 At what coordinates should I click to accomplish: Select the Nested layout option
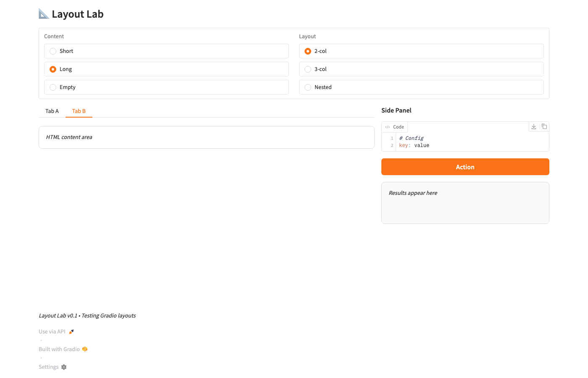click(x=308, y=87)
